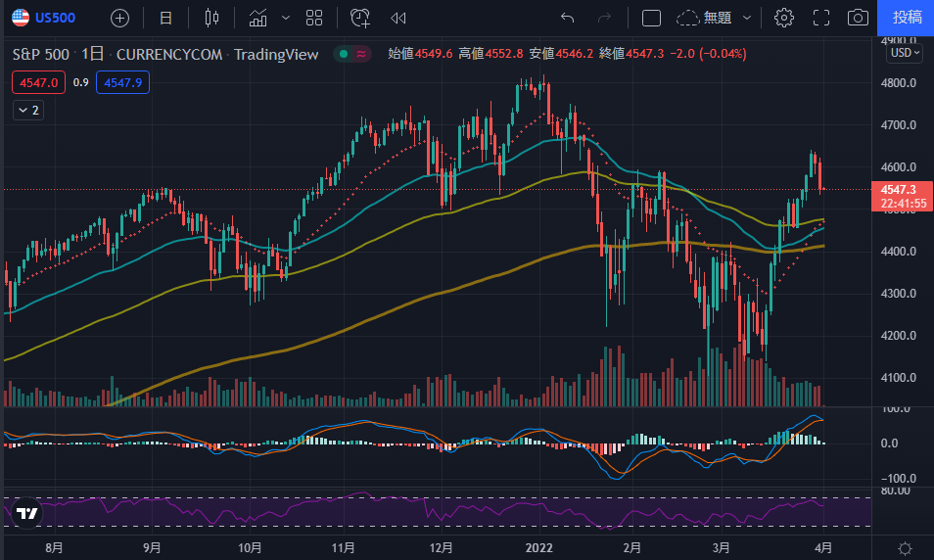Click the spread value 0.9
934x560 pixels.
click(x=81, y=83)
